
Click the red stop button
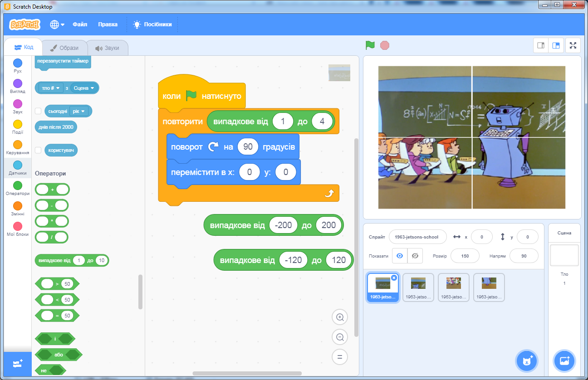385,45
